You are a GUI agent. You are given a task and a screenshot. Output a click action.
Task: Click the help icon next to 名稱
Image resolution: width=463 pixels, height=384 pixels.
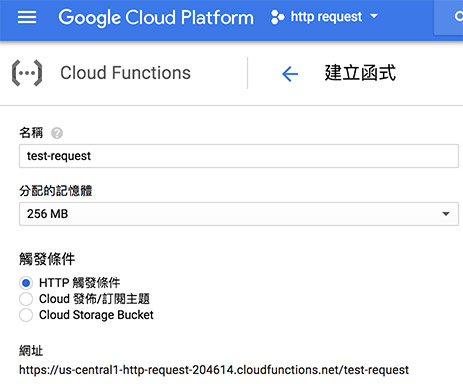coord(57,133)
